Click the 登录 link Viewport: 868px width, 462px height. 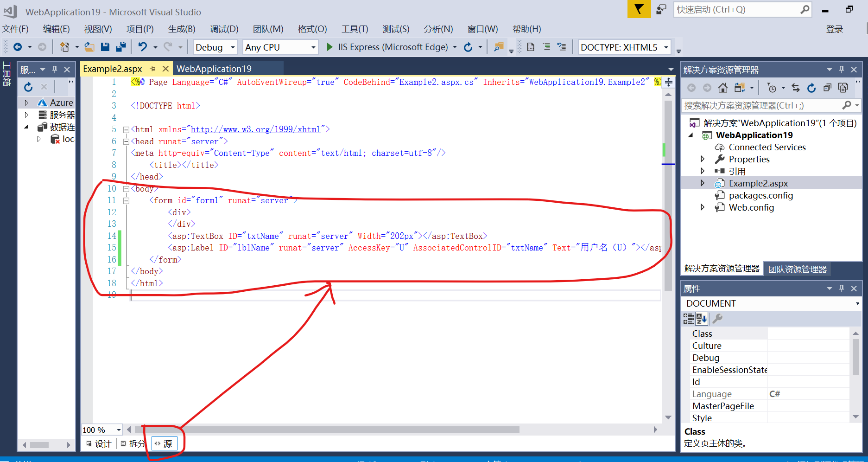(835, 29)
